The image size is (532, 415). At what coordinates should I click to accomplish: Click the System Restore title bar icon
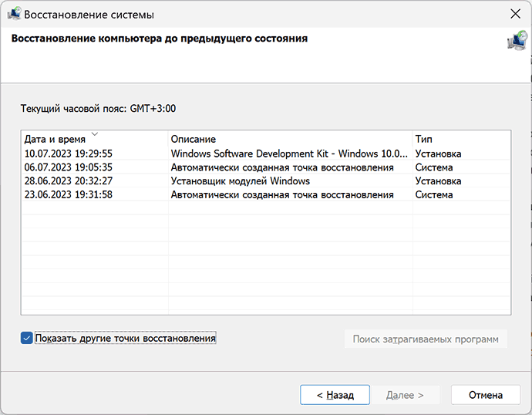(x=14, y=14)
